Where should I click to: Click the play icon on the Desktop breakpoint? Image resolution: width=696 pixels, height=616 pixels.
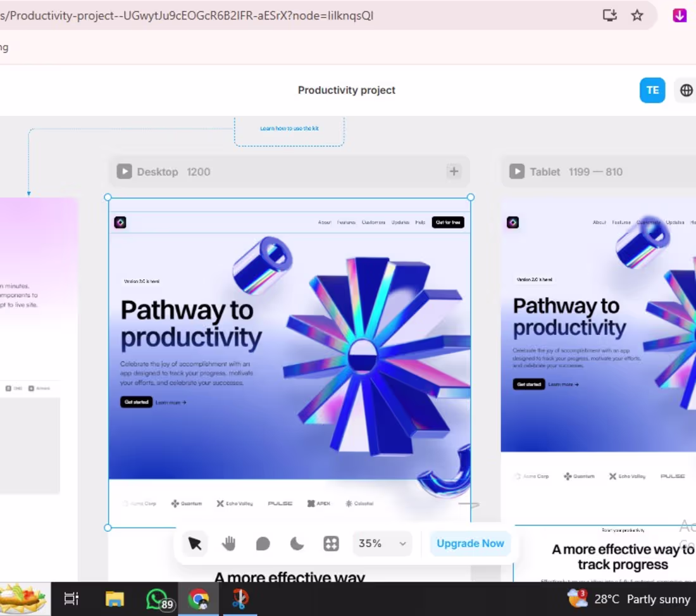124,171
